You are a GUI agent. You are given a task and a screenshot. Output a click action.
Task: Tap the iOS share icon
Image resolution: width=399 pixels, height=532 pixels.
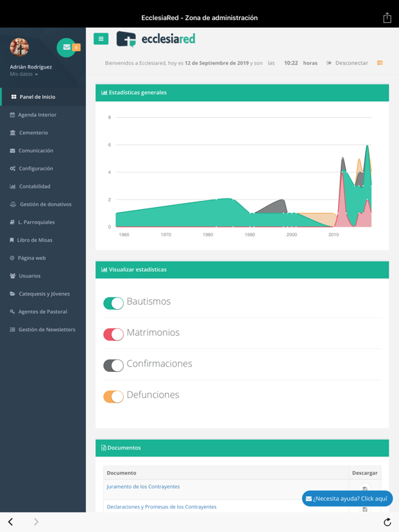pos(387,17)
